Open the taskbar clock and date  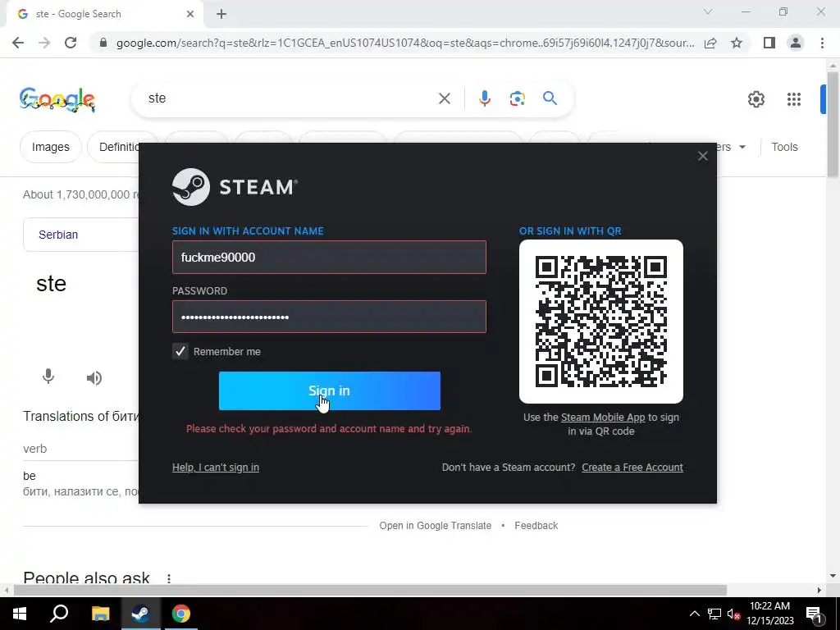pyautogui.click(x=769, y=614)
